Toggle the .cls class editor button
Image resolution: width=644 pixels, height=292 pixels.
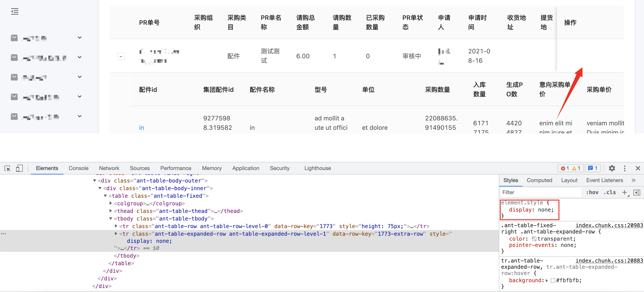tap(610, 192)
